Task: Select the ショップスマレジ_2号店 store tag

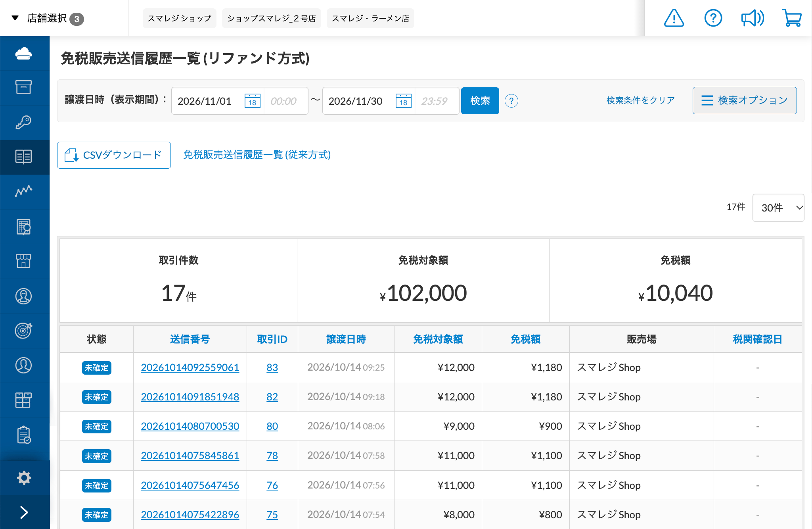Action: (x=272, y=18)
